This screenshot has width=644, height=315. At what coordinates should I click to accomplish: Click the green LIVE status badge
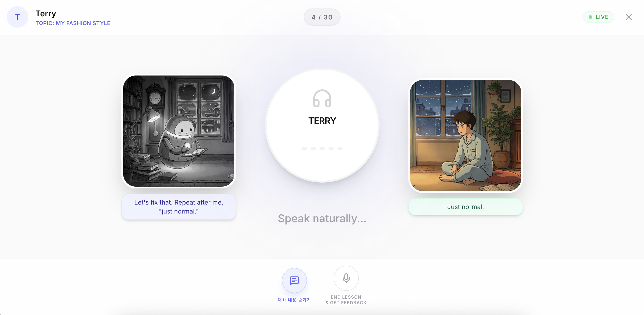(x=599, y=17)
